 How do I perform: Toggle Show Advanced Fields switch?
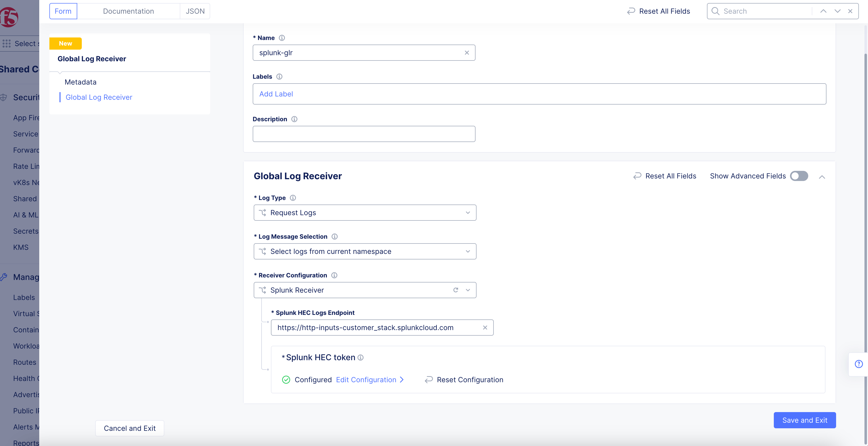(799, 176)
